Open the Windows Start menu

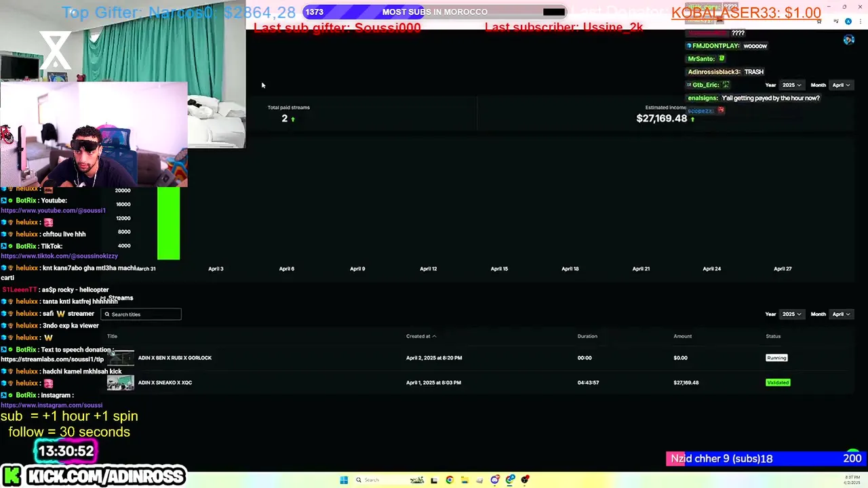click(344, 480)
